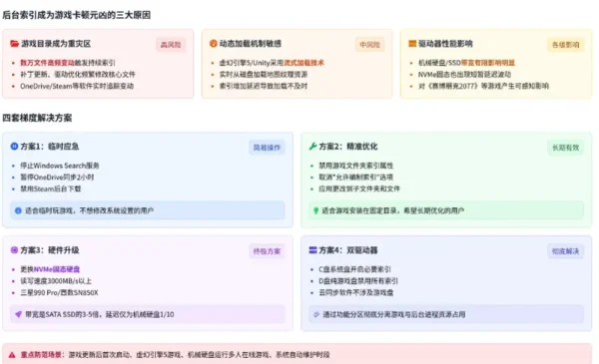The width and height of the screenshot is (599, 364).
Task: Click the bullet C盘系统盘开启必要索引
Action: [x=354, y=269]
